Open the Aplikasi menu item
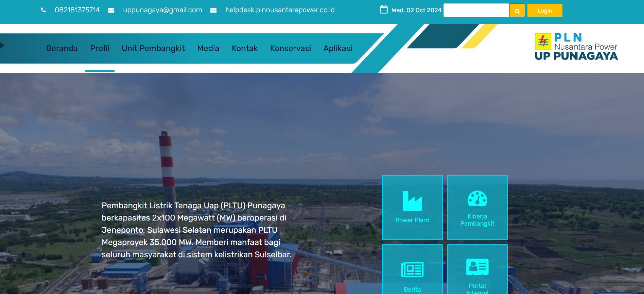 click(x=338, y=48)
